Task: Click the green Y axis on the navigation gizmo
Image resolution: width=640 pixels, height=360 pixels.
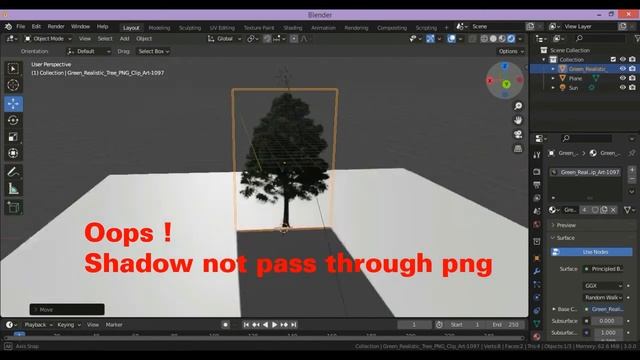Action: pyautogui.click(x=506, y=84)
